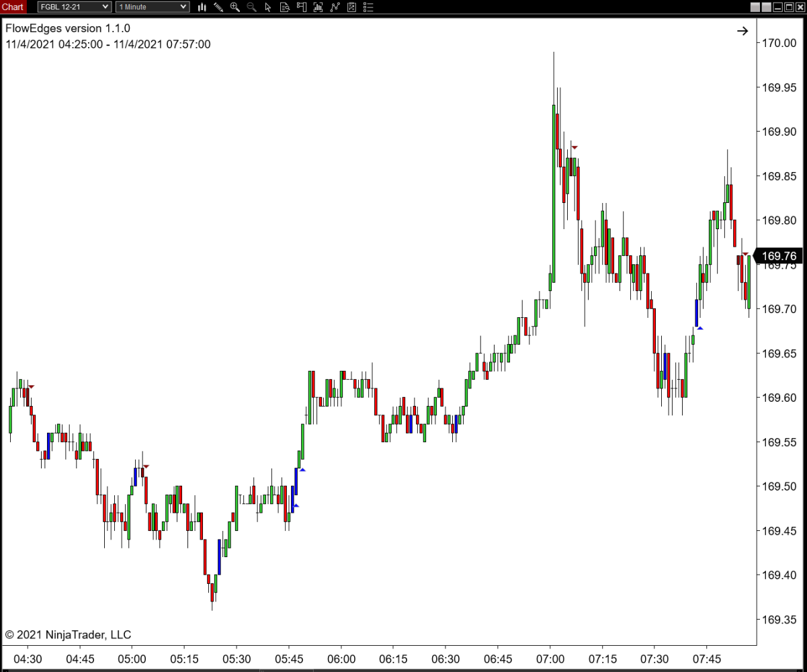
Task: Activate the zoom in magnifier
Action: pyautogui.click(x=235, y=7)
